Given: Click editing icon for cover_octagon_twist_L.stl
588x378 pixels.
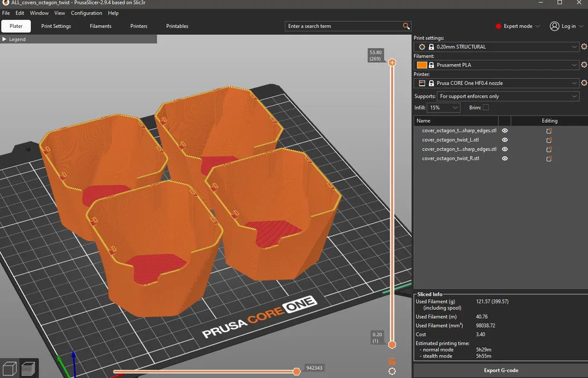Looking at the screenshot, I should 549,140.
